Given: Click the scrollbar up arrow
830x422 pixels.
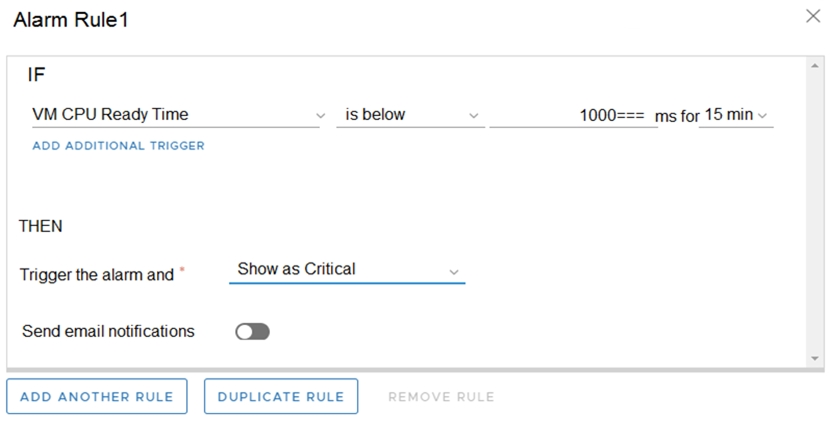Looking at the screenshot, I should 815,65.
